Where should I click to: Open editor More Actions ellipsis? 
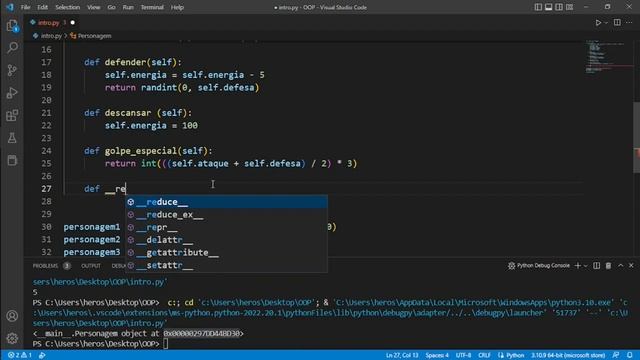(629, 22)
